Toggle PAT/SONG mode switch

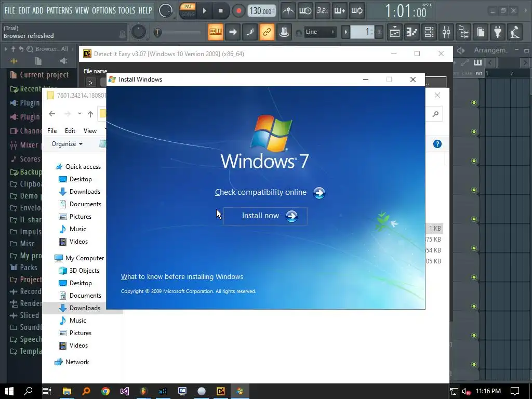coord(188,10)
